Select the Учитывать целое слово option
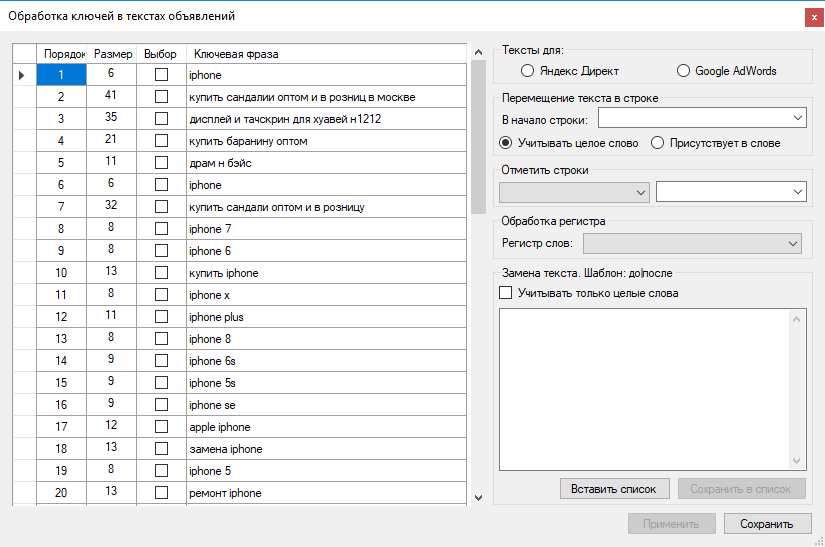The image size is (825, 547). coord(507,143)
